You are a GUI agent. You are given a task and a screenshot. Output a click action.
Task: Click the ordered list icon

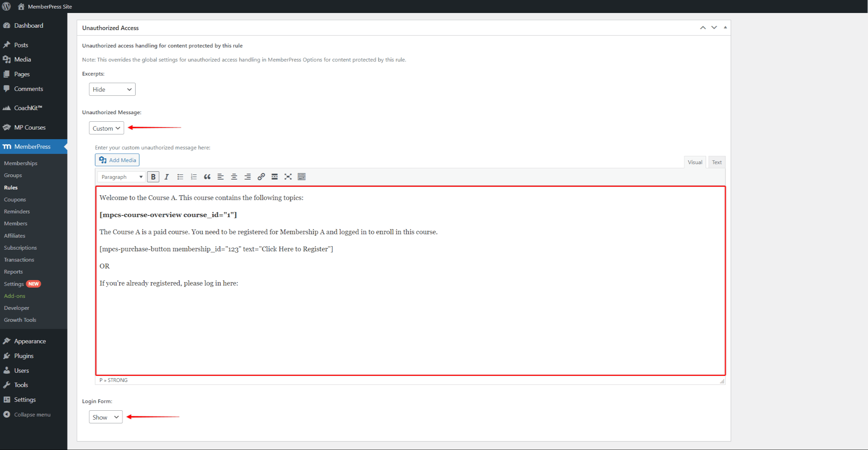(x=193, y=176)
